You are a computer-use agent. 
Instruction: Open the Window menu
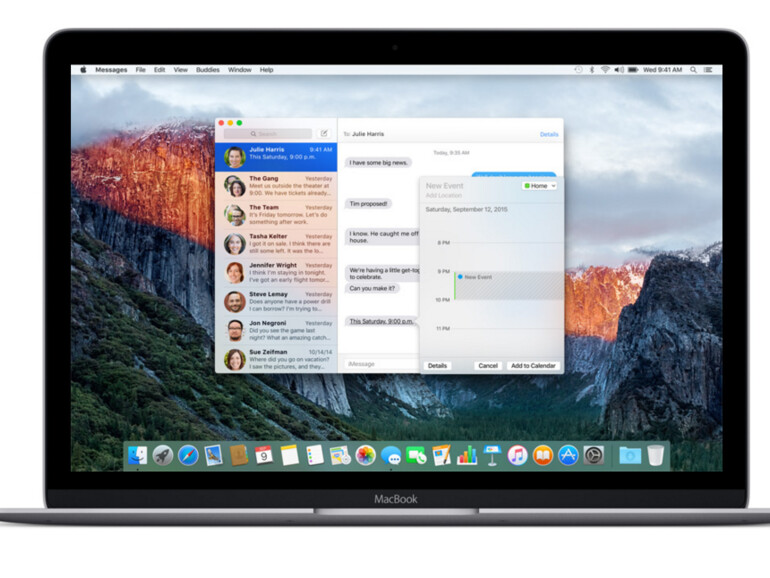(239, 70)
